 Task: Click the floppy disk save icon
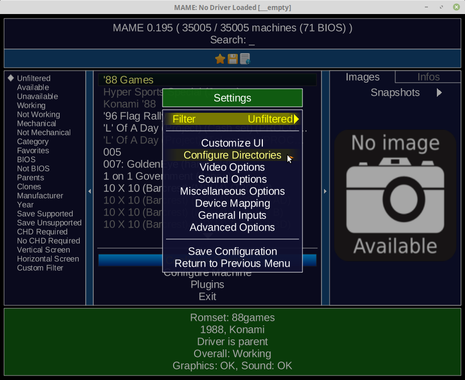pos(233,59)
